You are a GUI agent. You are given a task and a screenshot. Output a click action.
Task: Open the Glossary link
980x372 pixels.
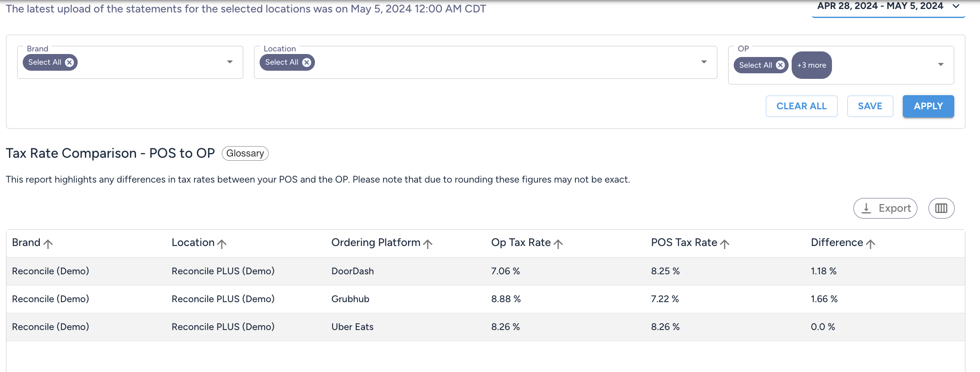coord(245,153)
